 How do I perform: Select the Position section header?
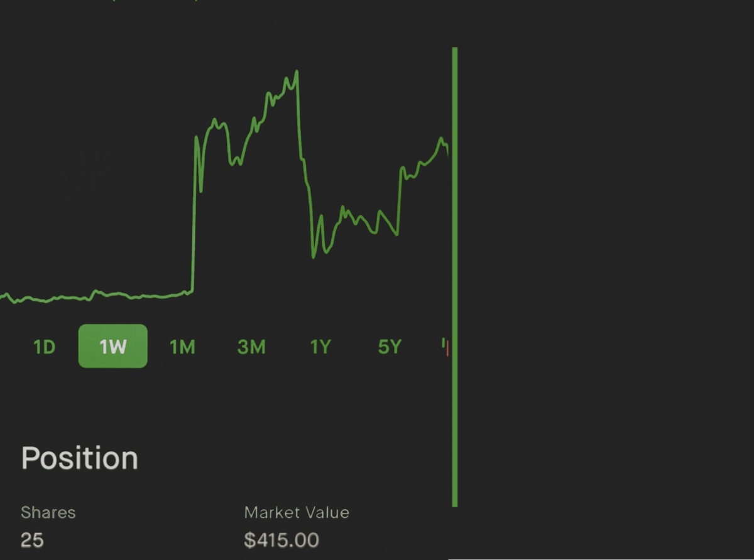[79, 458]
